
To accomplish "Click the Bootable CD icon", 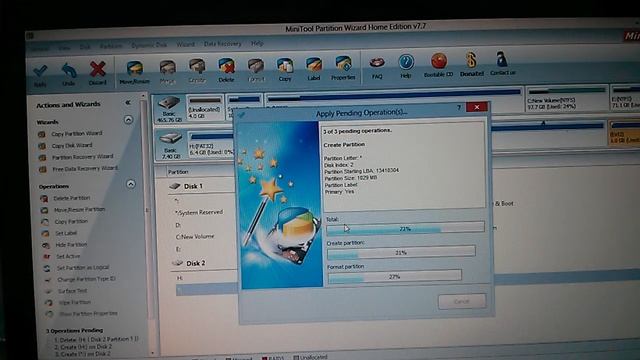I will coord(438,62).
